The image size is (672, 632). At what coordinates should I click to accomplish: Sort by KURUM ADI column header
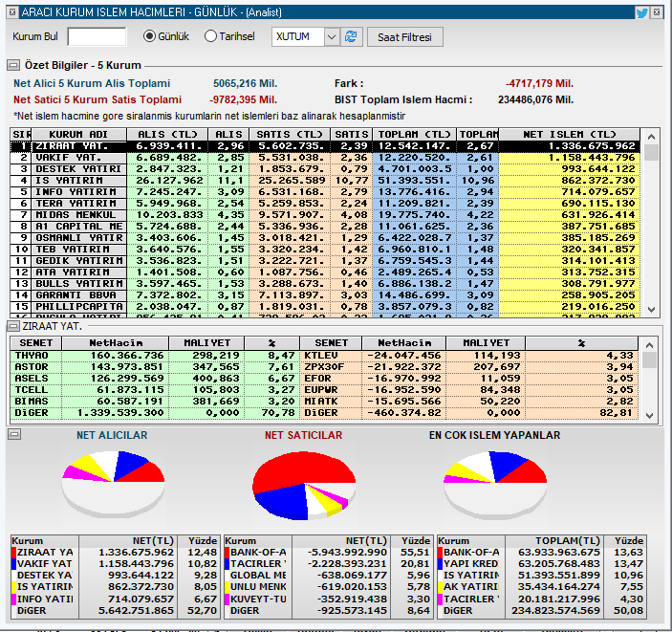tap(78, 135)
